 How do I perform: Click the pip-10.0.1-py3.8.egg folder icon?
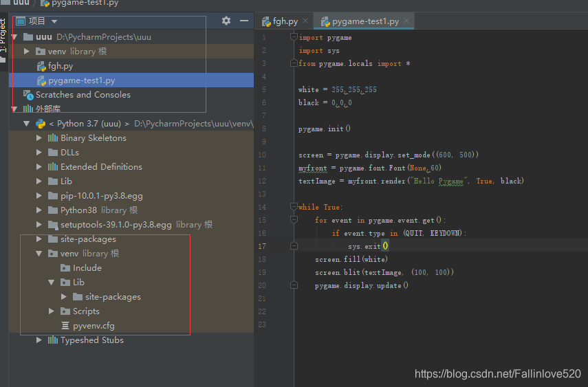coord(53,196)
